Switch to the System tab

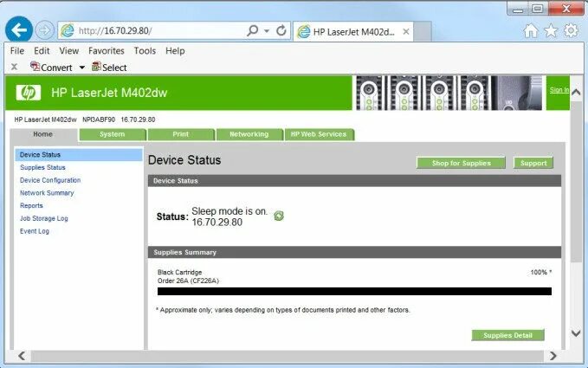(112, 134)
